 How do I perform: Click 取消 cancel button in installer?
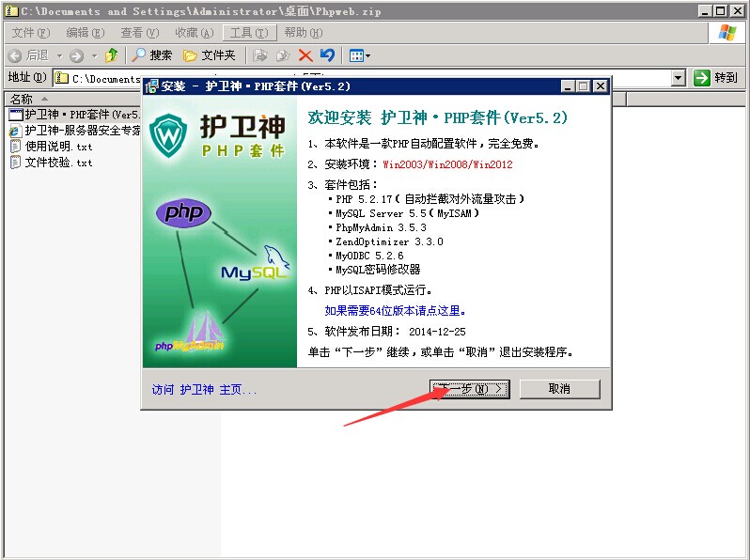point(559,389)
